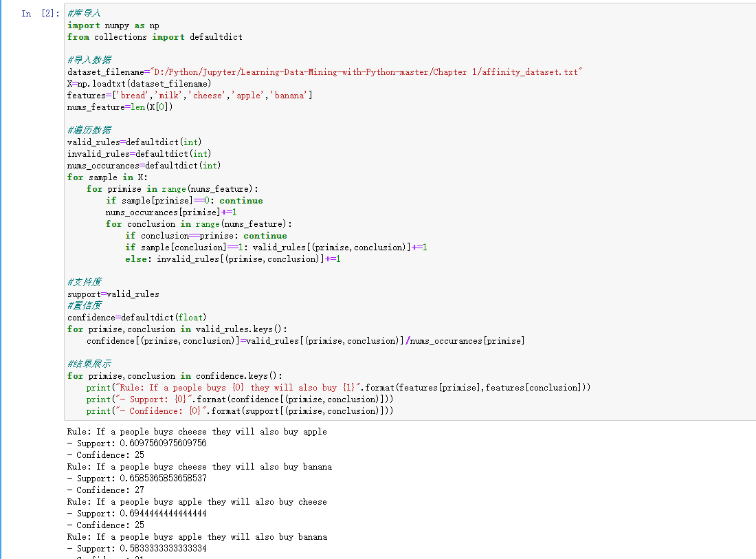This screenshot has width=756, height=559.
Task: Click 'for primise in range(nums_feature):' line
Action: coord(173,189)
